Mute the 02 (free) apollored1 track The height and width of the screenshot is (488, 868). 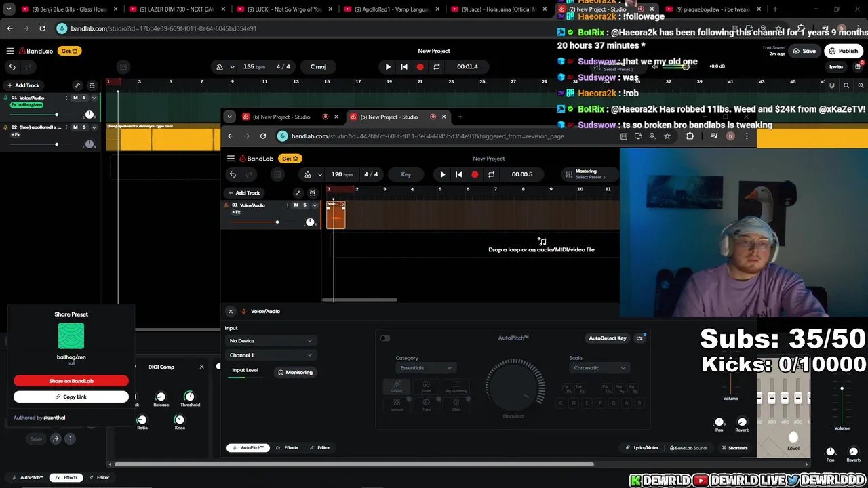tap(75, 127)
